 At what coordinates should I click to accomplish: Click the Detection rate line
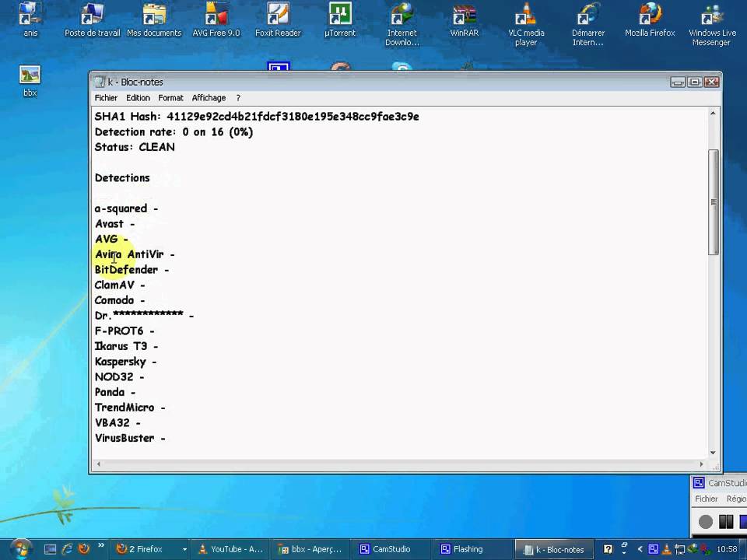[x=174, y=132]
